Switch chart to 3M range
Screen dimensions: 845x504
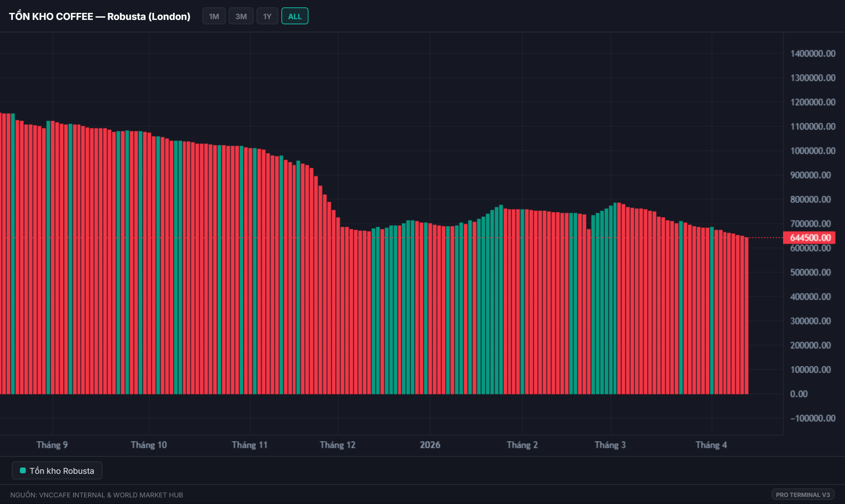coord(241,16)
